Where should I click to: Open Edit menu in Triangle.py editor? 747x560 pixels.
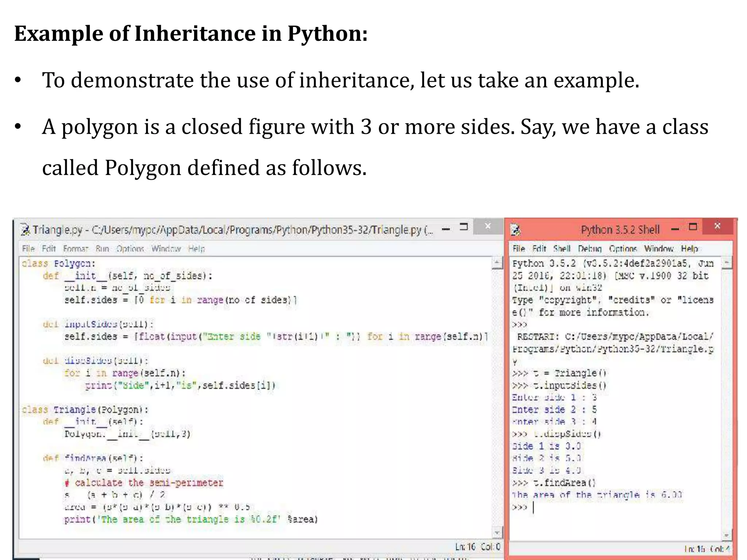point(49,249)
